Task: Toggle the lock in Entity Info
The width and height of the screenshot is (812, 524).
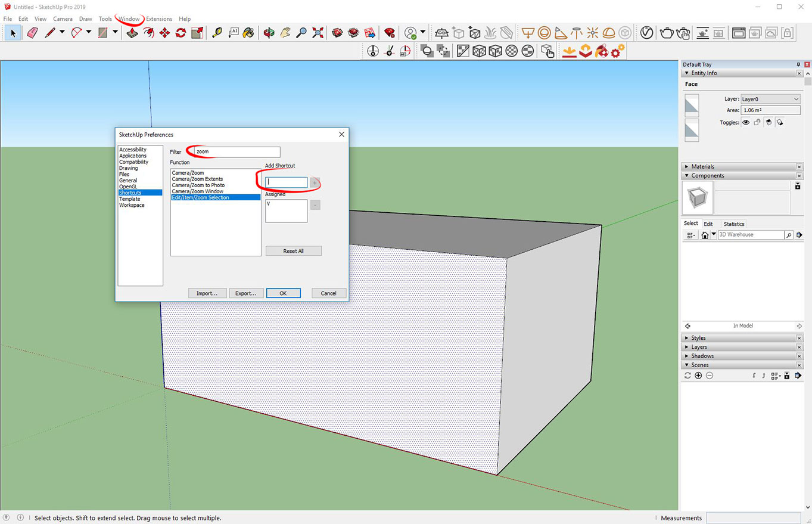Action: point(758,122)
